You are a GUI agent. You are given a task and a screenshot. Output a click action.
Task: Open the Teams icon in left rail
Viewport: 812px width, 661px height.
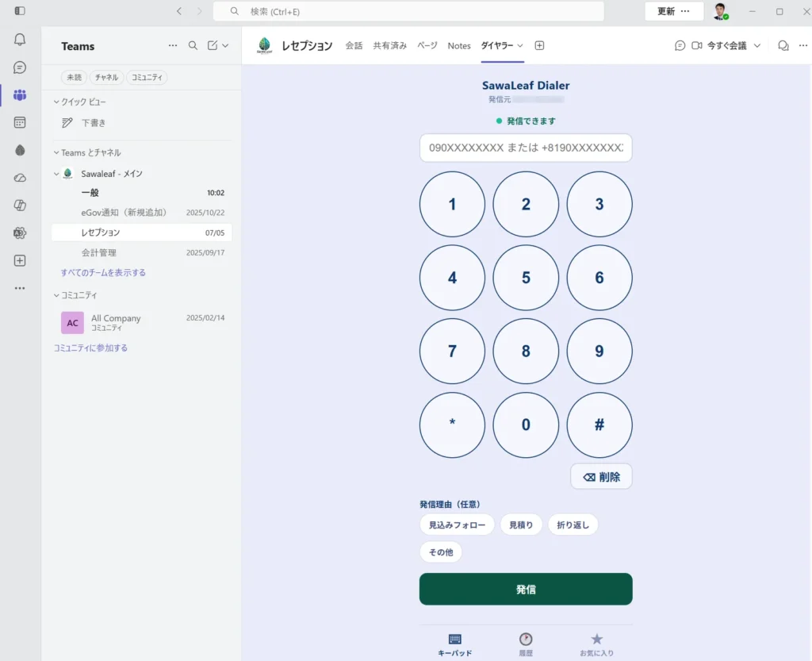20,94
